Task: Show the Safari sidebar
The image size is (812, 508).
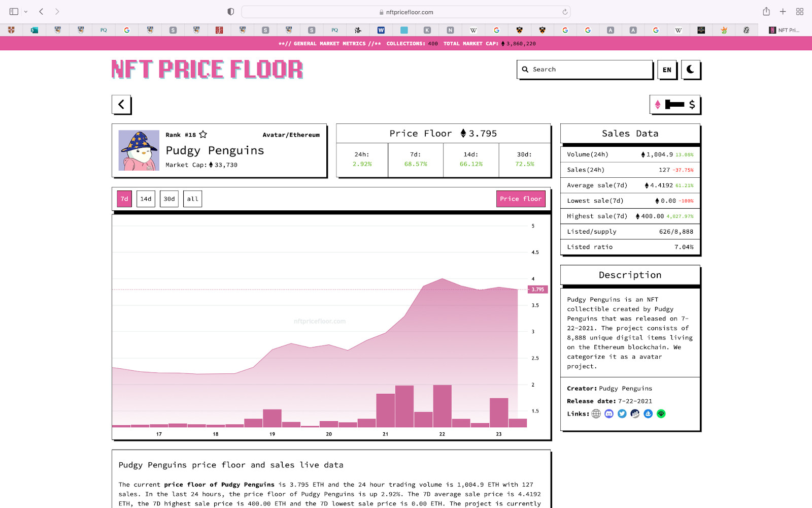Action: [x=14, y=11]
